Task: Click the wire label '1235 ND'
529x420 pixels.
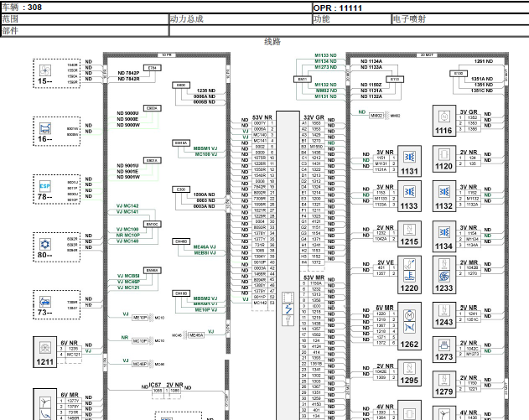Action: click(x=206, y=91)
